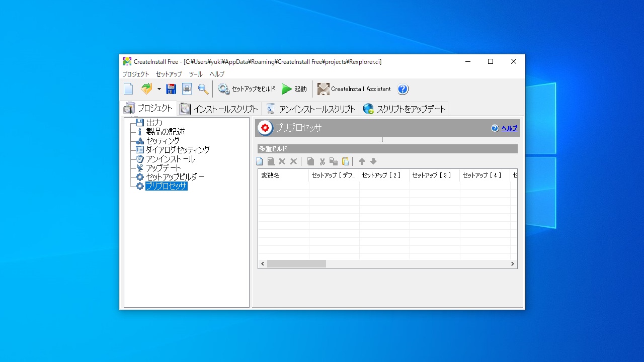Select プリプロセッサ tree item
This screenshot has height=362, width=644.
[167, 186]
